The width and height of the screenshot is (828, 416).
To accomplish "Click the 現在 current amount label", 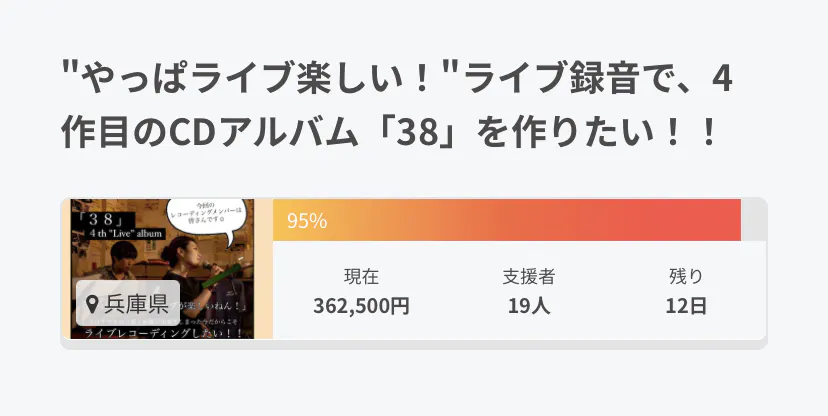I will (x=361, y=277).
